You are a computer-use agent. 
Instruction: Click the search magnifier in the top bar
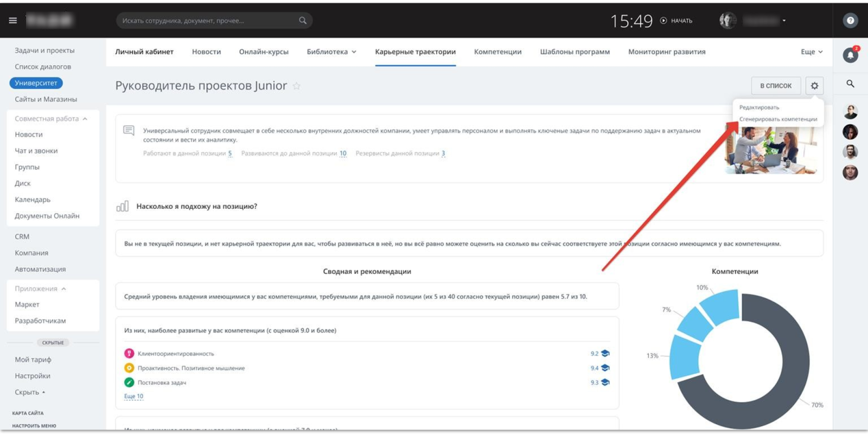[303, 21]
